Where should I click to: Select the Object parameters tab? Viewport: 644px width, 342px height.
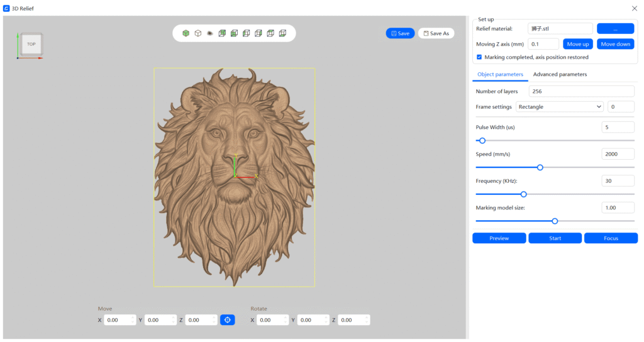tap(500, 74)
